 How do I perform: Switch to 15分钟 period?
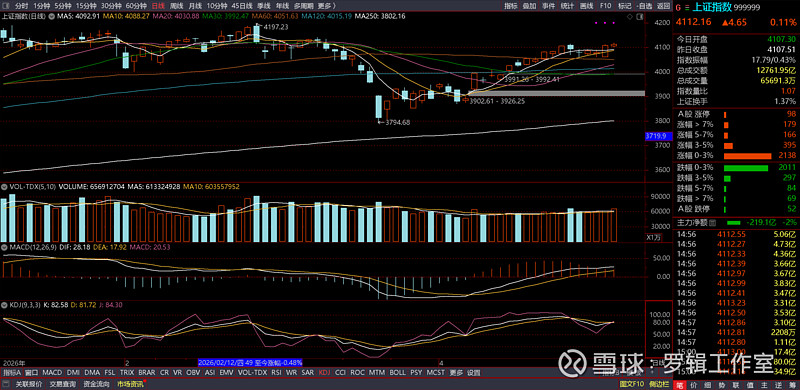[86, 6]
